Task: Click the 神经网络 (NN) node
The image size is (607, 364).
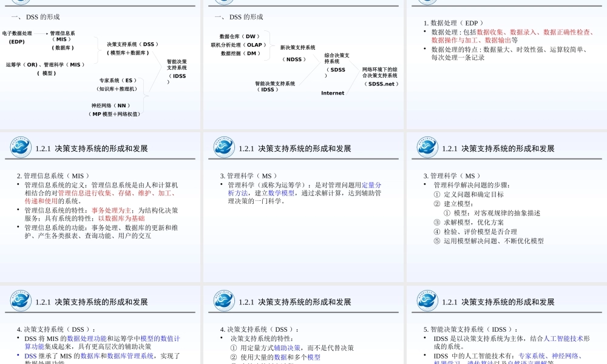Action: (x=114, y=109)
